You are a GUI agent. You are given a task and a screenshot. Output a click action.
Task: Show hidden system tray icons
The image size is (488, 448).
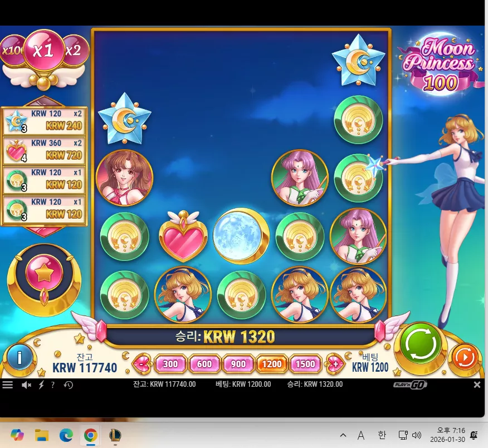coord(343,435)
